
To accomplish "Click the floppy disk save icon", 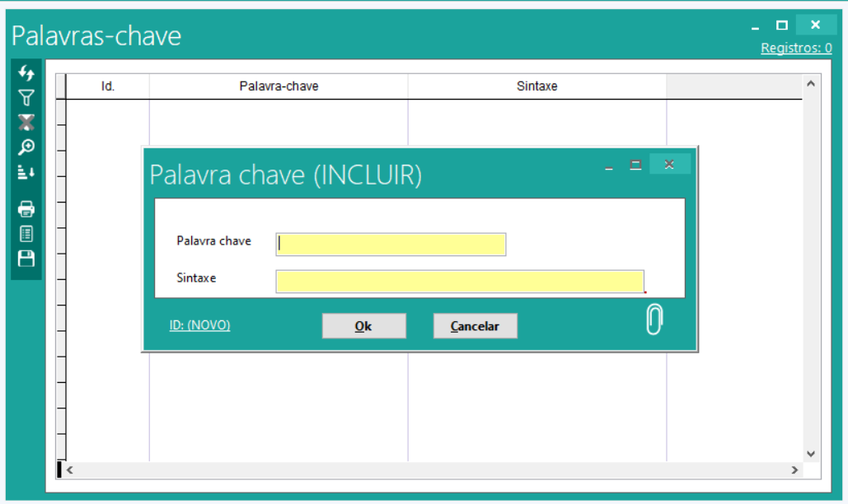I will click(x=26, y=259).
